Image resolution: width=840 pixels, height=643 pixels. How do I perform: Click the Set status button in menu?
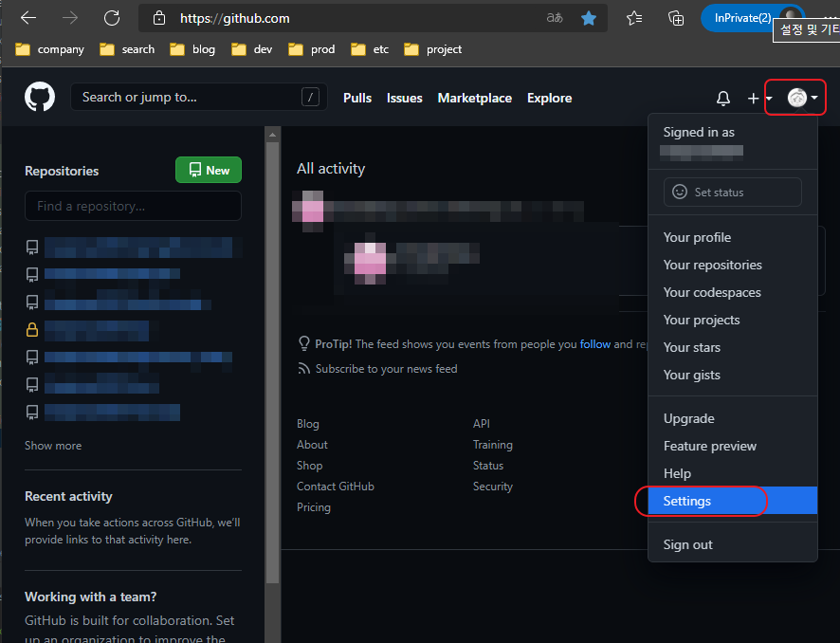(x=732, y=192)
